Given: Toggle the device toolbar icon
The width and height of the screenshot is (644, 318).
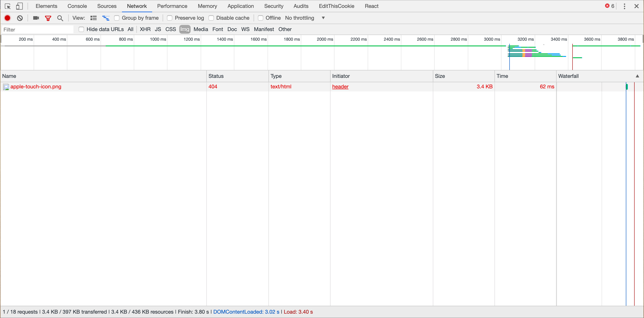Looking at the screenshot, I should tap(19, 6).
